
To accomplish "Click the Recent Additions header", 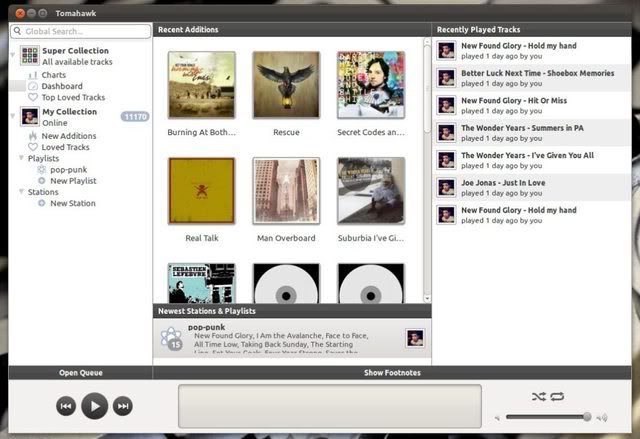I will pos(292,29).
